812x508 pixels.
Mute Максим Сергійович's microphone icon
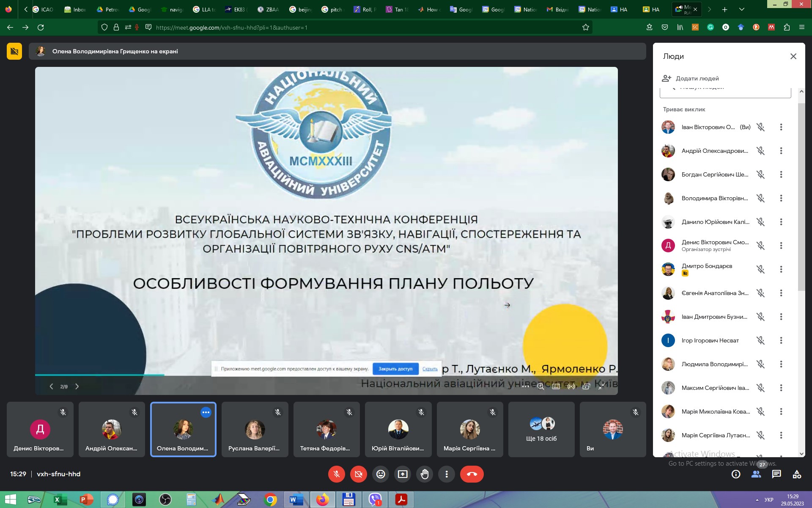pyautogui.click(x=760, y=388)
